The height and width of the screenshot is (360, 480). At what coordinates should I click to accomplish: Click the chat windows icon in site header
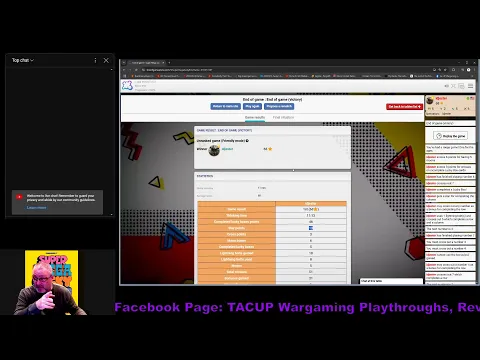click(462, 86)
